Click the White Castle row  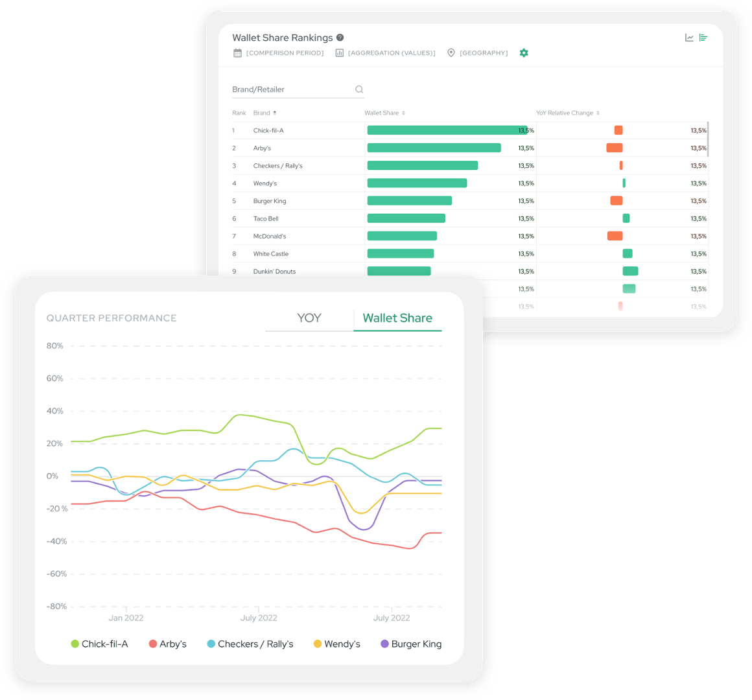point(470,253)
